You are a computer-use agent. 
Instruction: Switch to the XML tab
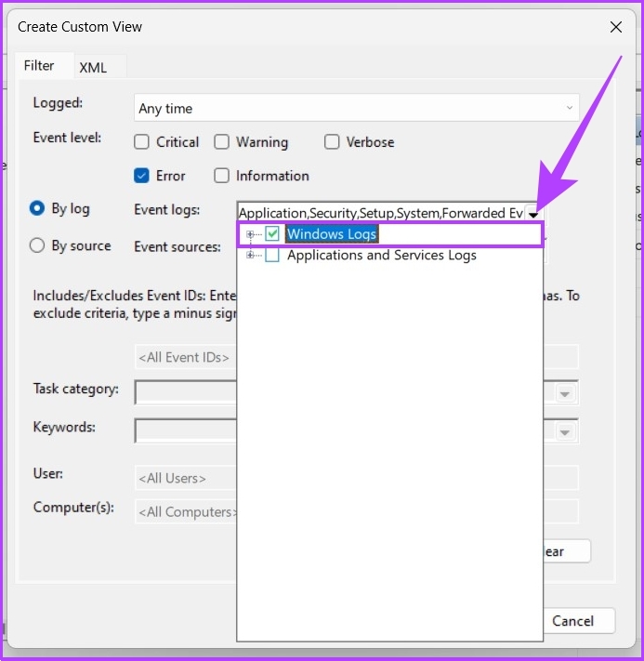point(93,68)
